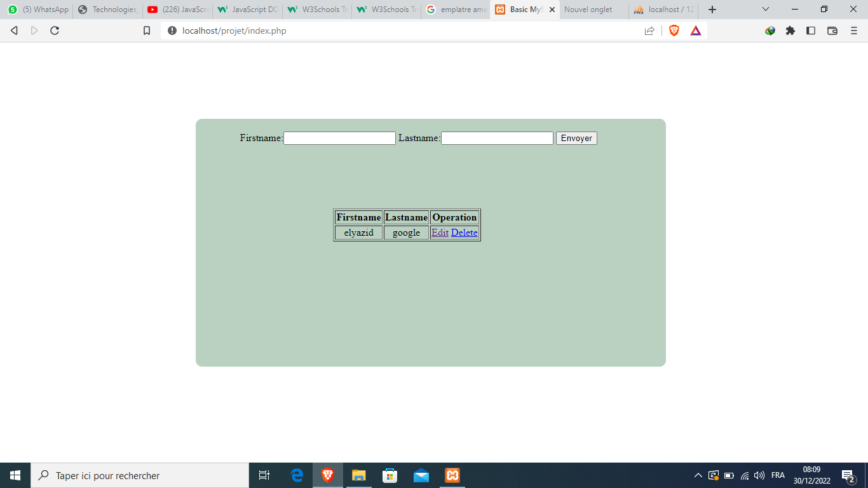Expand the tab search chevron

click(766, 10)
